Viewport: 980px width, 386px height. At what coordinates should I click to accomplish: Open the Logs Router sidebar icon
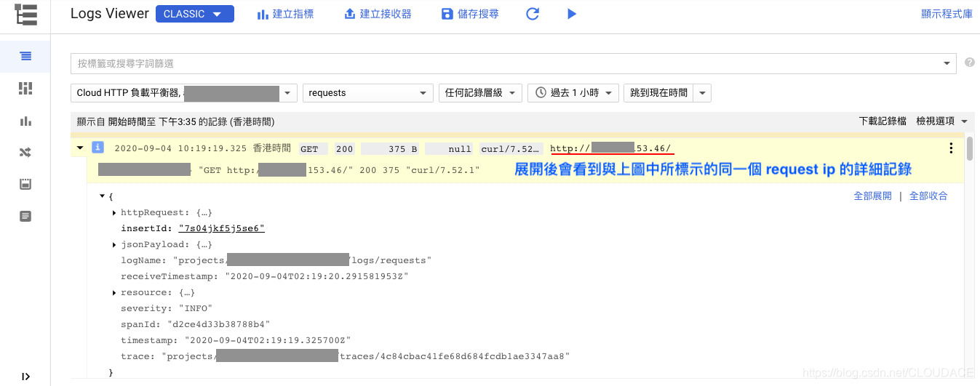tap(25, 153)
